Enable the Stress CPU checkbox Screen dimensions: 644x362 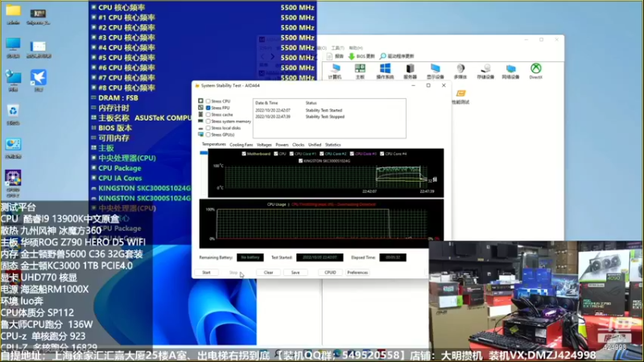click(208, 101)
